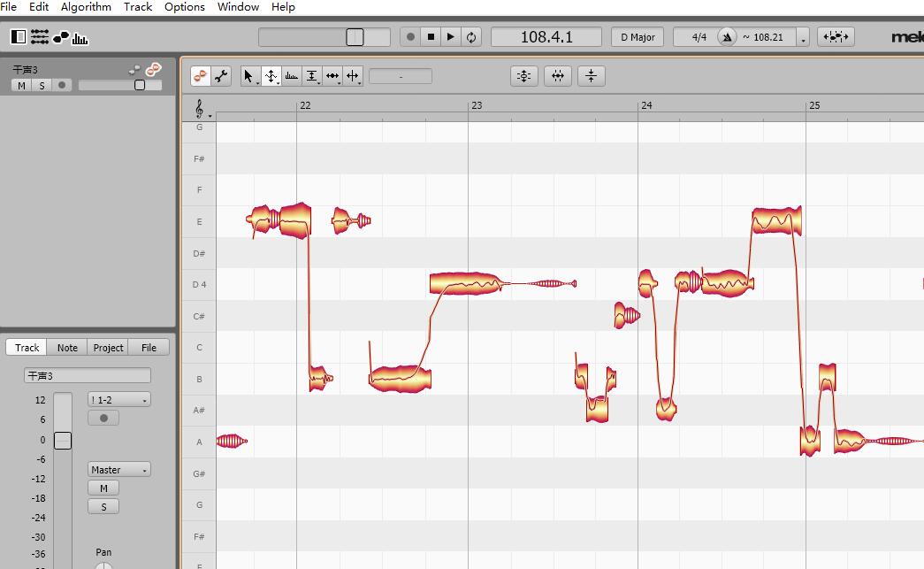Switch to the Note inspector tab
The image size is (924, 569).
point(67,347)
